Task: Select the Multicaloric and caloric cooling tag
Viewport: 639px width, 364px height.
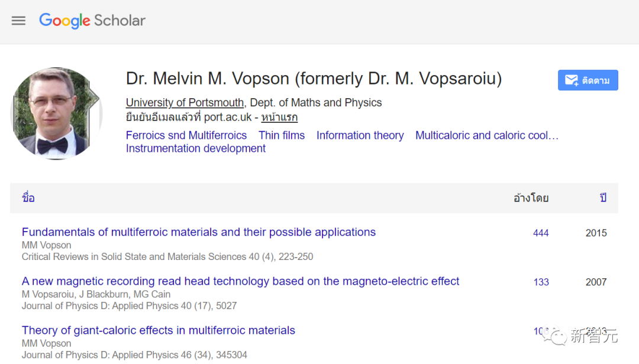Action: 486,135
